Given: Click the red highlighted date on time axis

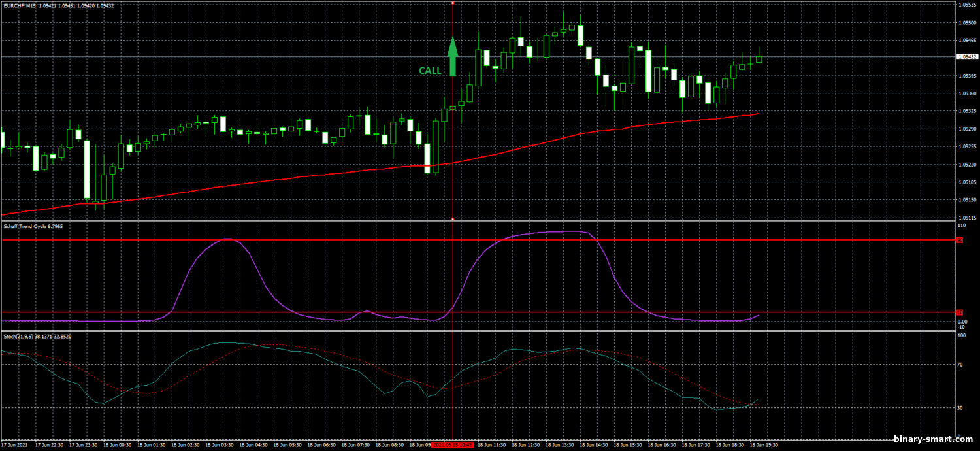Looking at the screenshot, I should tap(452, 444).
